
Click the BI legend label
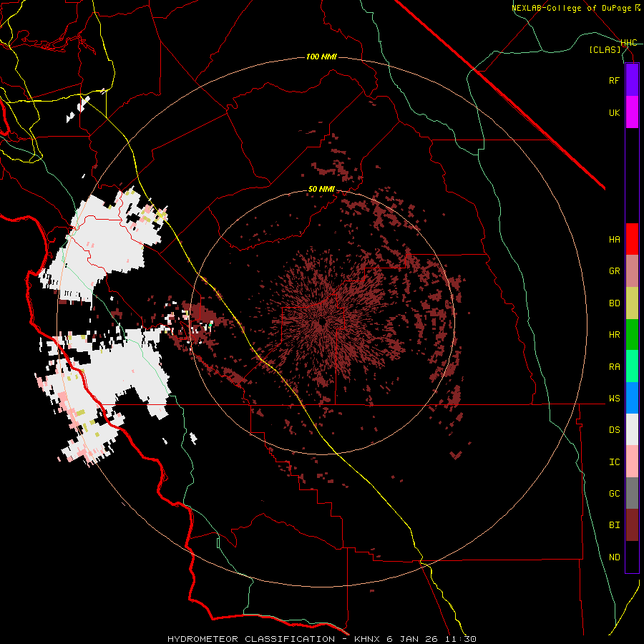point(614,525)
